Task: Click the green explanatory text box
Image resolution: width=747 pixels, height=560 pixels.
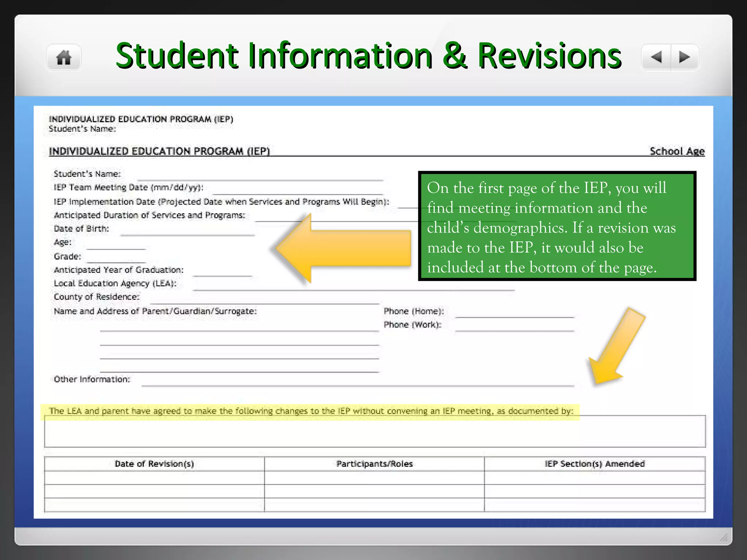Action: tap(557, 226)
